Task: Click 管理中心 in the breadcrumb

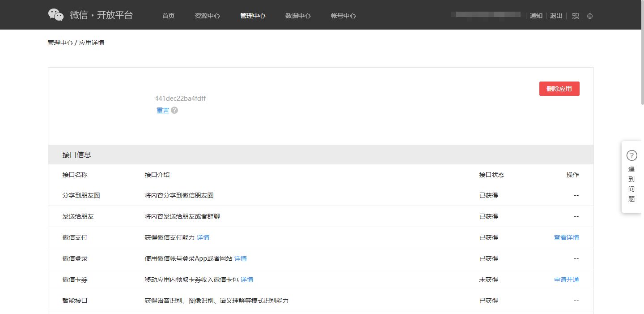Action: point(60,43)
